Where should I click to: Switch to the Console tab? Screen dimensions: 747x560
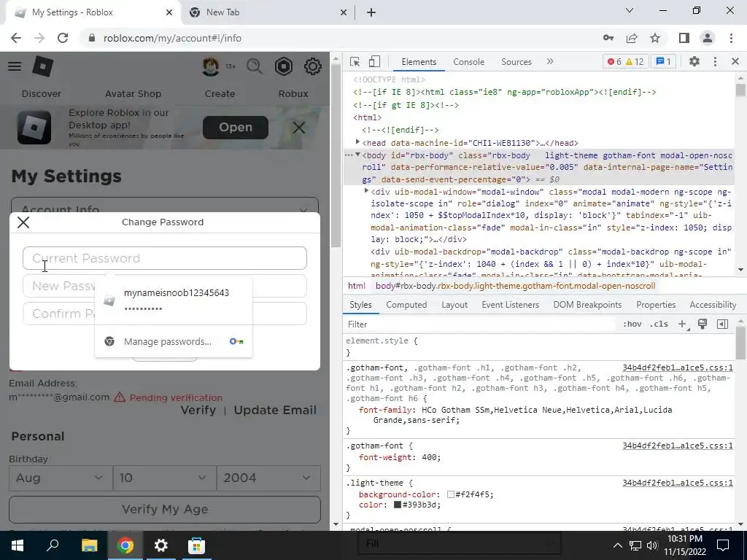coord(469,62)
